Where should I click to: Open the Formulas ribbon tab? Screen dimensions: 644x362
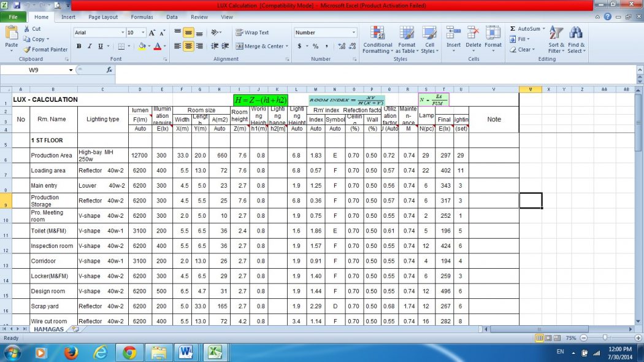[x=142, y=17]
